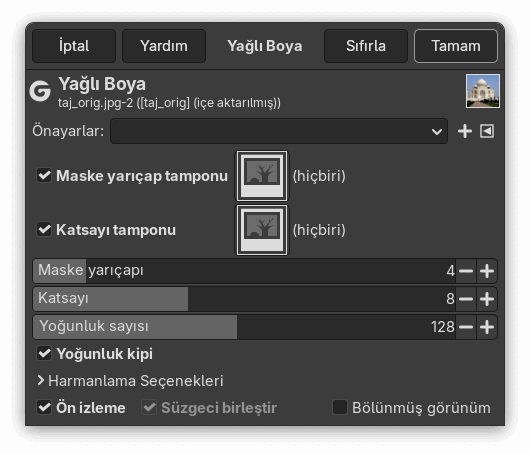Open help via Yardım button
The image size is (530, 454).
tap(164, 46)
